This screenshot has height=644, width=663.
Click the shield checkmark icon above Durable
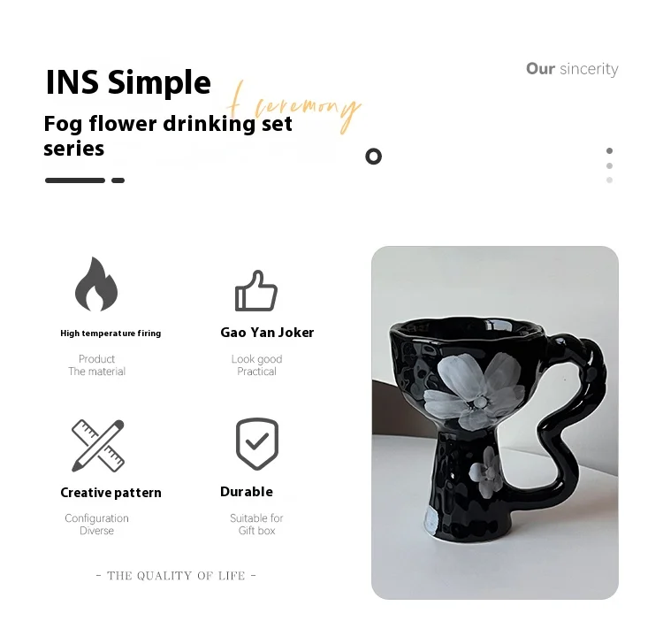257,444
